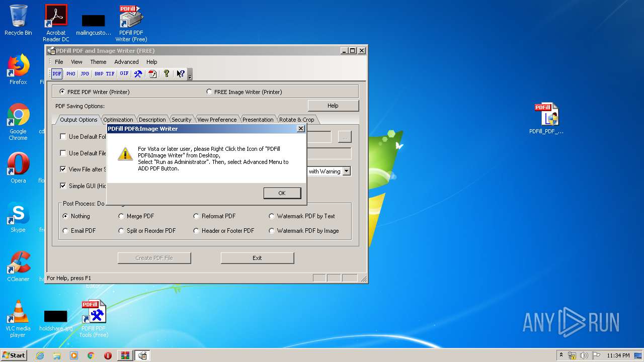Select the PDF output toolbar icon
Viewport: 644px width, 362px height.
pos(57,74)
